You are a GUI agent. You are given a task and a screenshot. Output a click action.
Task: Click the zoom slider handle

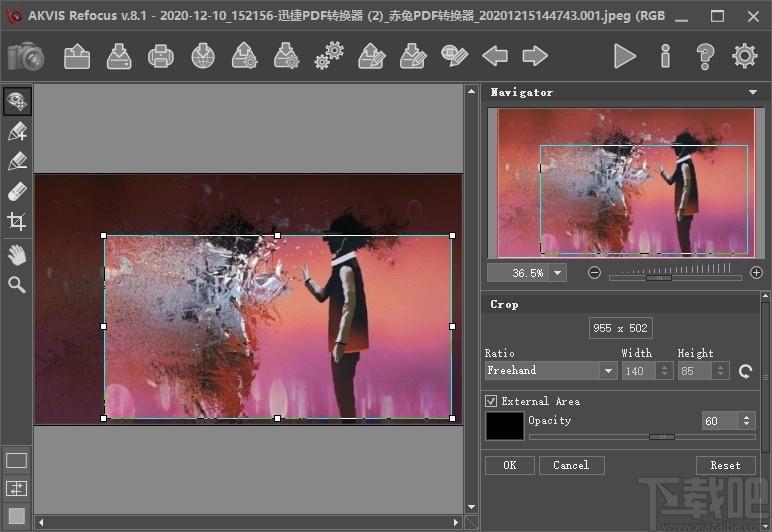tap(659, 278)
